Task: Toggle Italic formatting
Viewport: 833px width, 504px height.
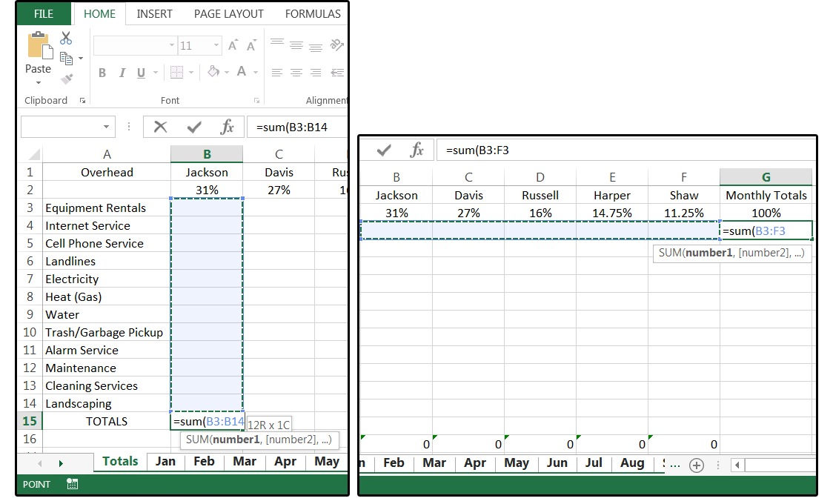Action: tap(122, 73)
